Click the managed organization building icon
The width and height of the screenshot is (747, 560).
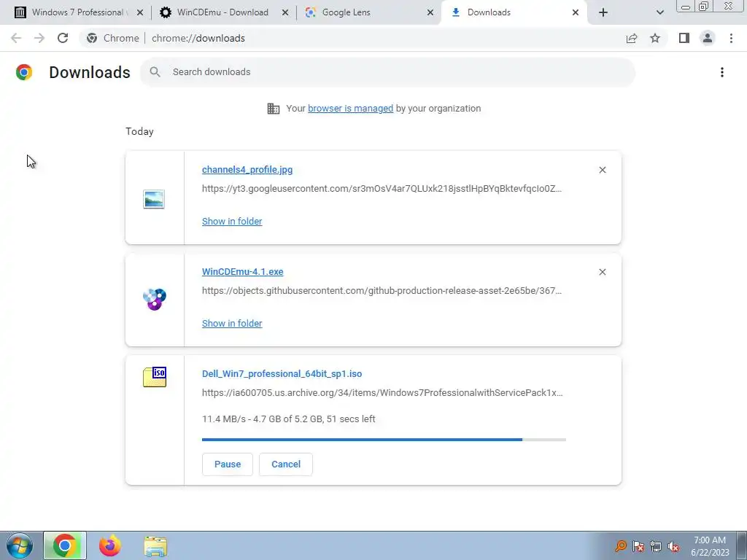(x=274, y=109)
